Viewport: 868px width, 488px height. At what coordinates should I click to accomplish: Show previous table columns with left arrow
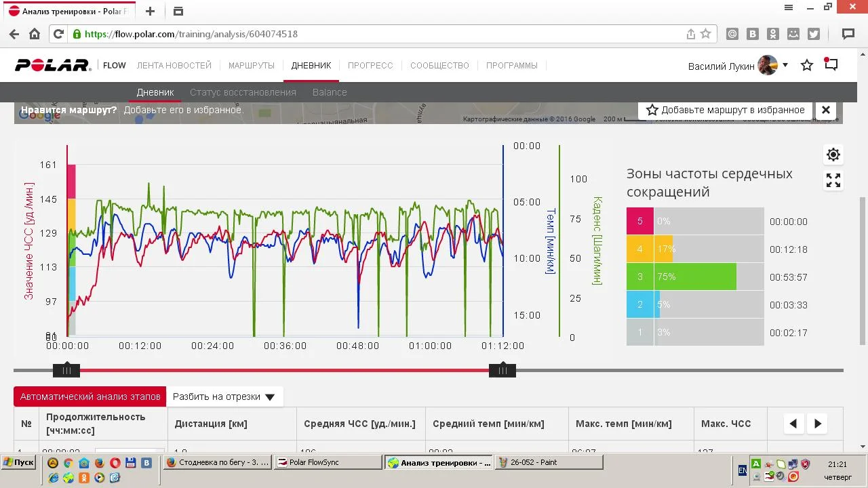[x=793, y=424]
